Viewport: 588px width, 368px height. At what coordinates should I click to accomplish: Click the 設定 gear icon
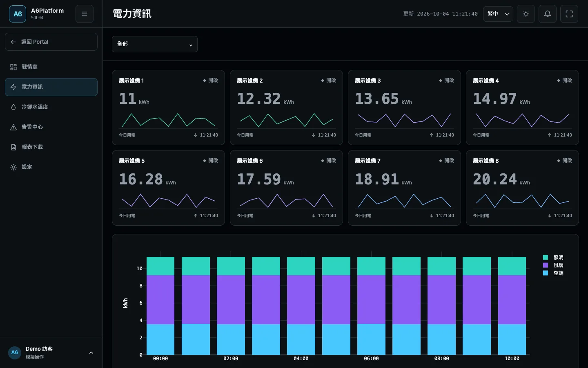(13, 167)
